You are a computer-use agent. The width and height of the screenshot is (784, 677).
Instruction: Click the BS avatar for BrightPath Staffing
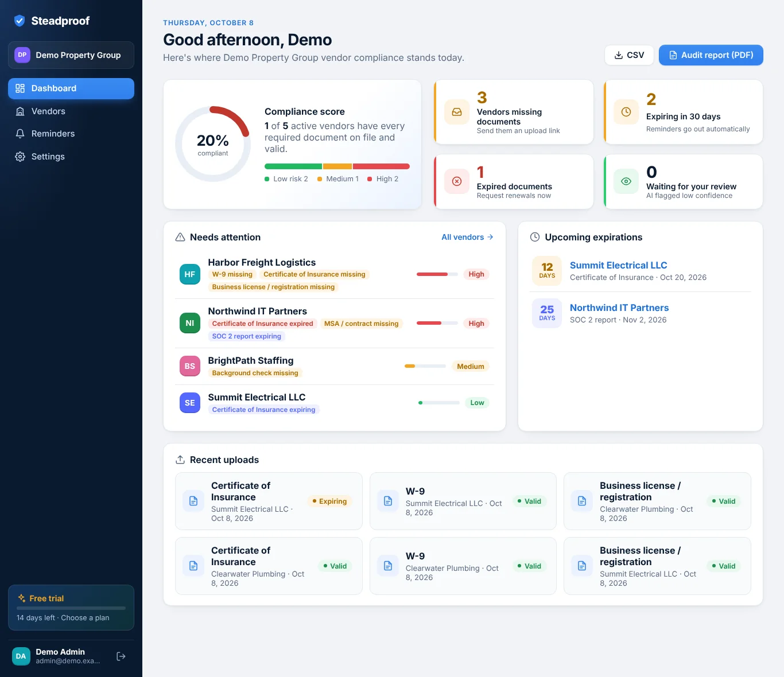190,366
